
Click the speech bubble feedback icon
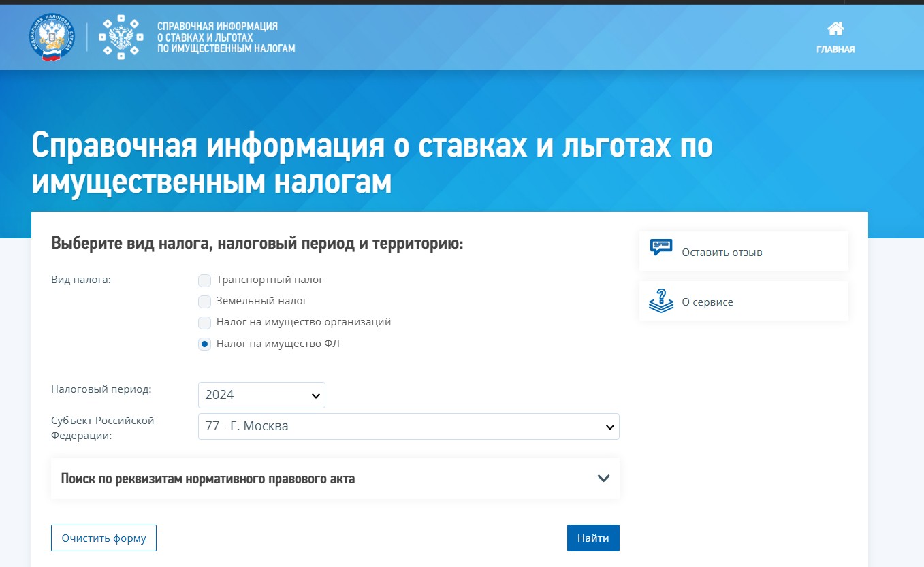click(661, 248)
